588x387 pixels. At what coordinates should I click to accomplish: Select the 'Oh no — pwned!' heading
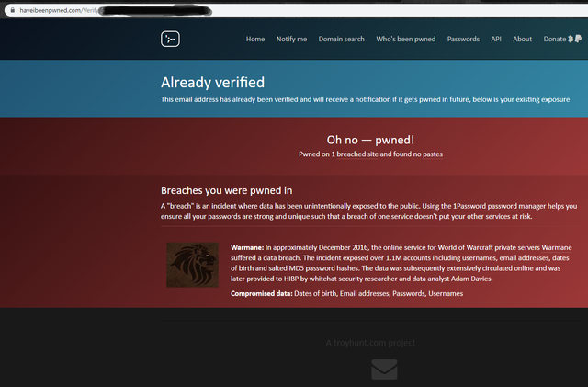pos(370,140)
